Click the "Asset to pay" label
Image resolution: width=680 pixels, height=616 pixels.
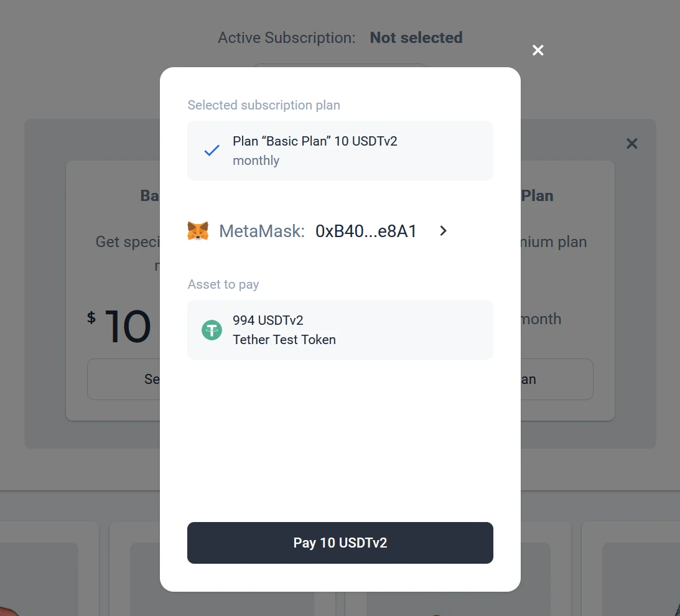pyautogui.click(x=223, y=284)
